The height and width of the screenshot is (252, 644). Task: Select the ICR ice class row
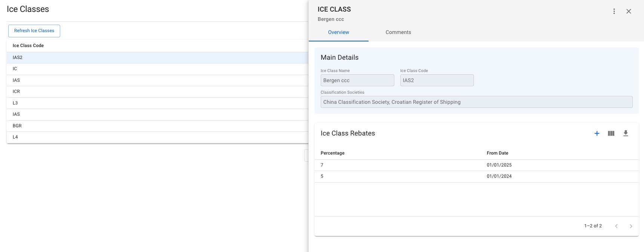pos(16,92)
